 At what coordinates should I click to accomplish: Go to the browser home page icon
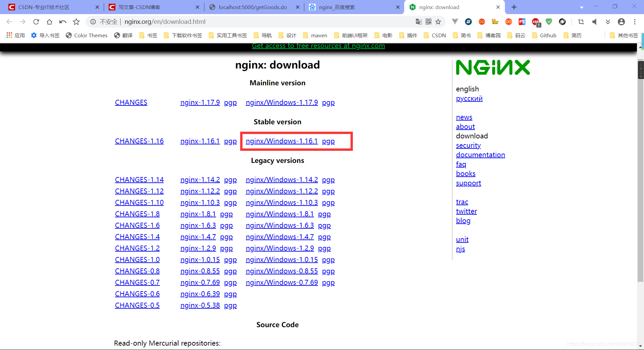(x=49, y=22)
